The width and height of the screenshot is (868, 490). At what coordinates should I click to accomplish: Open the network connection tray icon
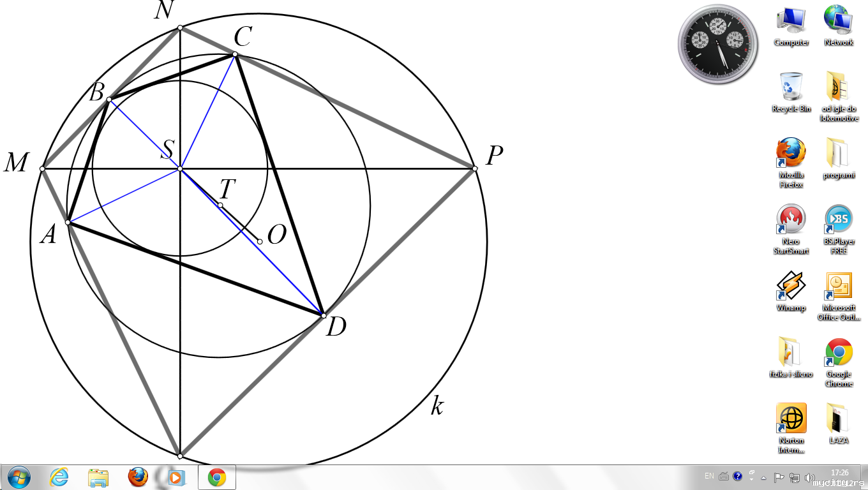point(795,477)
